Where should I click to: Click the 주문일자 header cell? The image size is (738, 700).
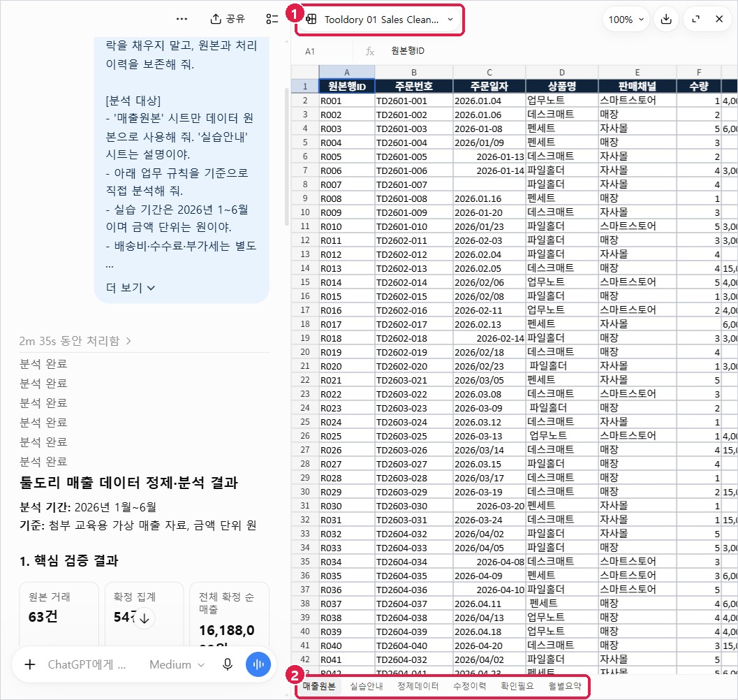[x=489, y=86]
